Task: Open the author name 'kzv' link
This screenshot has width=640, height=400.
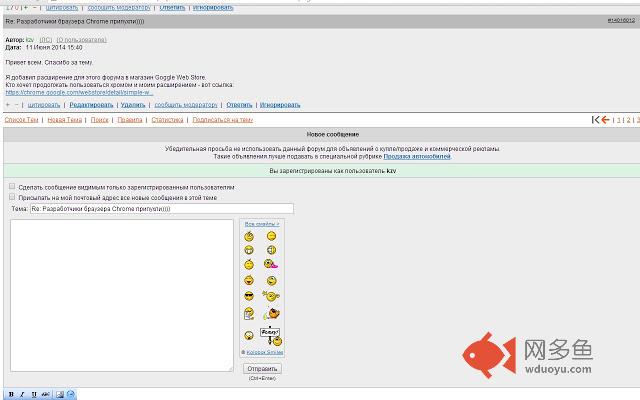Action: 29,40
